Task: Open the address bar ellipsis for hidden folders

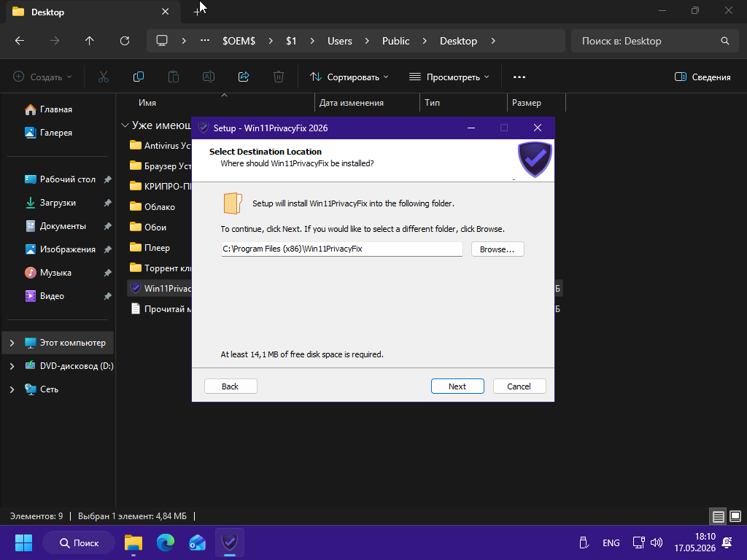Action: (205, 41)
